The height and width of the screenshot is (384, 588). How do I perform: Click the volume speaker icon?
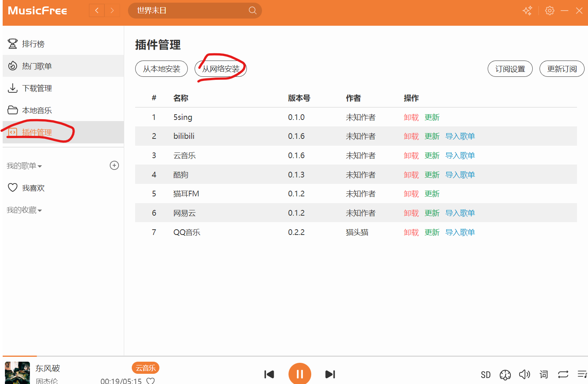point(524,375)
